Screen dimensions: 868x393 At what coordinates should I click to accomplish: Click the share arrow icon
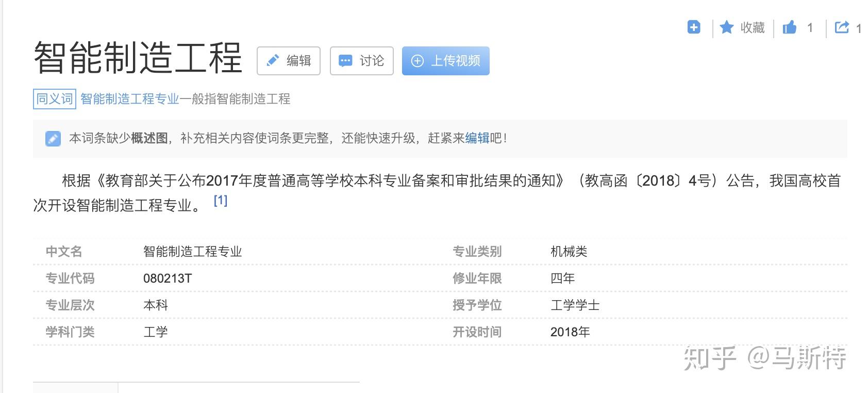pyautogui.click(x=842, y=27)
